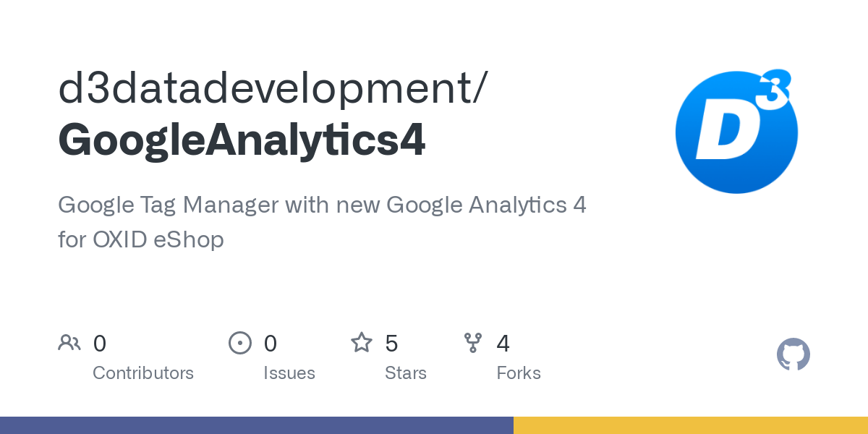The height and width of the screenshot is (434, 868).
Task: Select the Contributors count of 0
Action: [100, 344]
